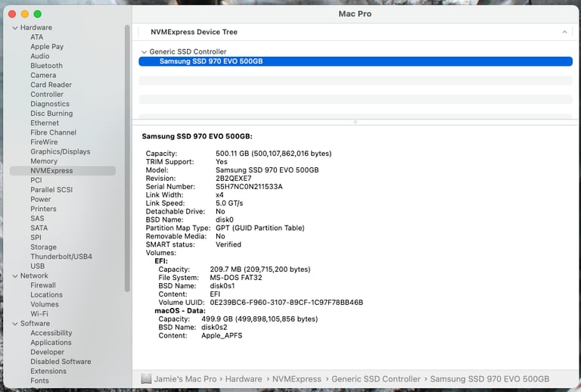Image resolution: width=581 pixels, height=392 pixels.
Task: Click the Volume UUID value
Action: 287,303
